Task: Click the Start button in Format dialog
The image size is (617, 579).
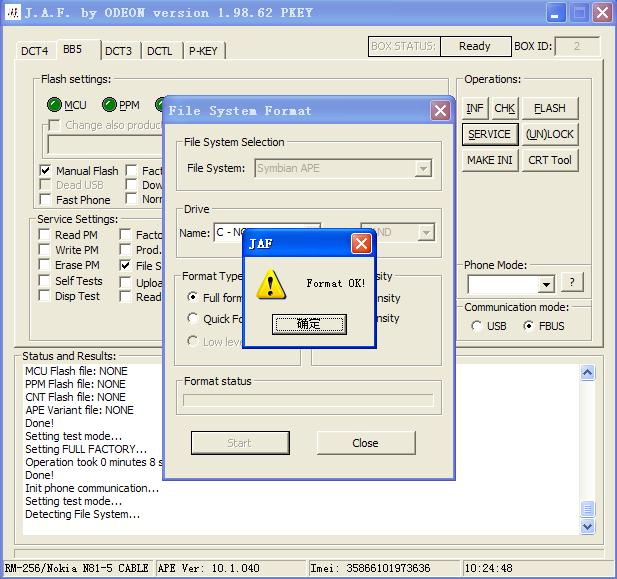Action: 240,443
